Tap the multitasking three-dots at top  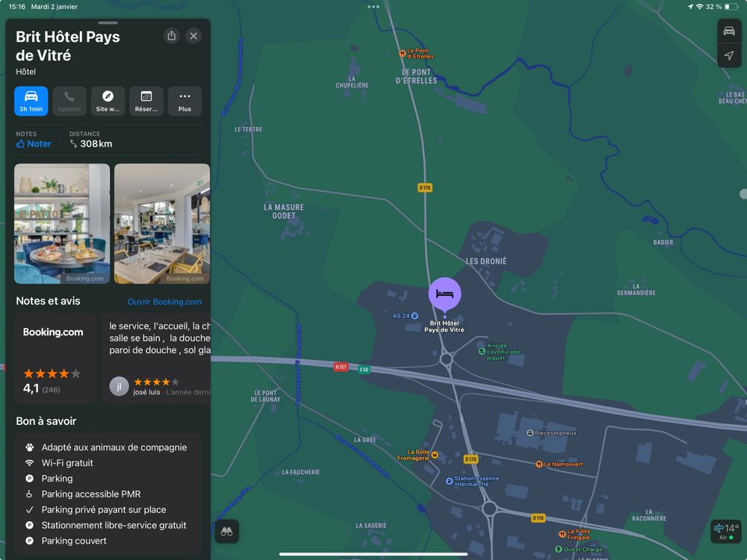point(373,6)
